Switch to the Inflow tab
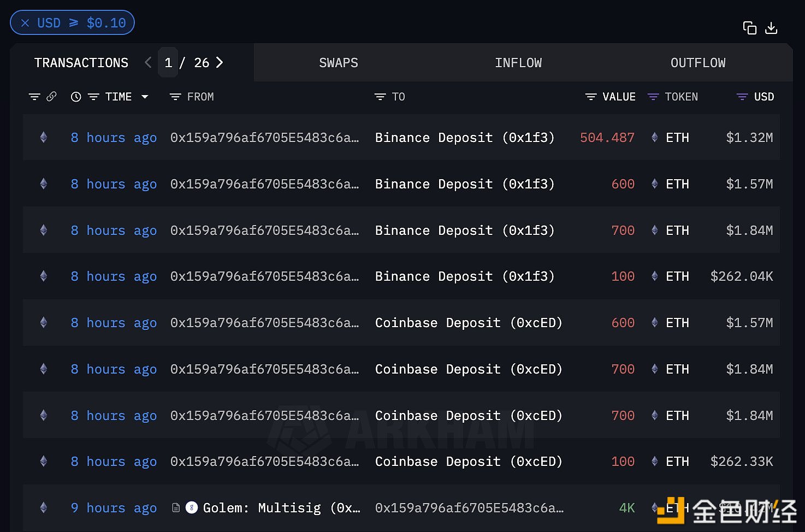 click(518, 63)
